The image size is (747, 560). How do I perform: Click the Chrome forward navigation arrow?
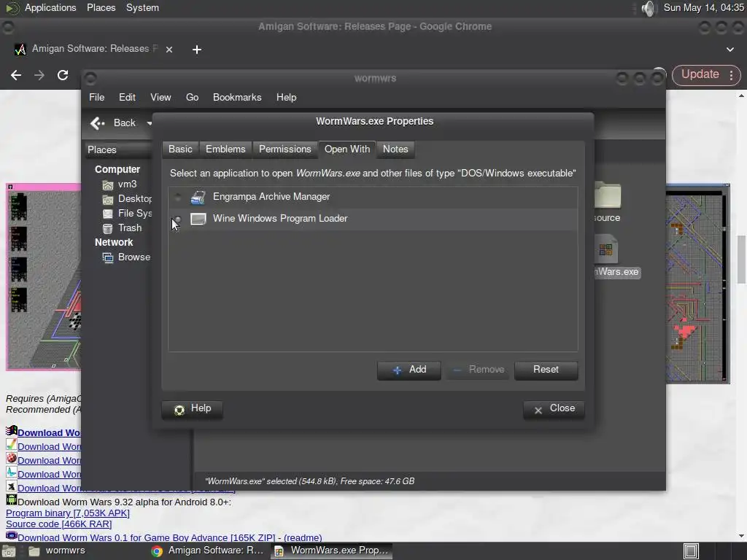tap(39, 75)
